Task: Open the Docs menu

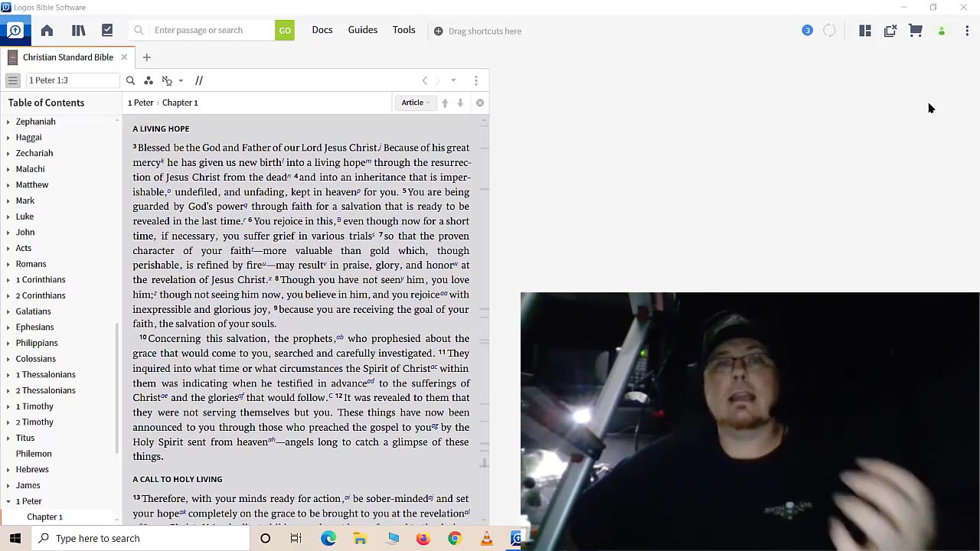Action: (322, 30)
